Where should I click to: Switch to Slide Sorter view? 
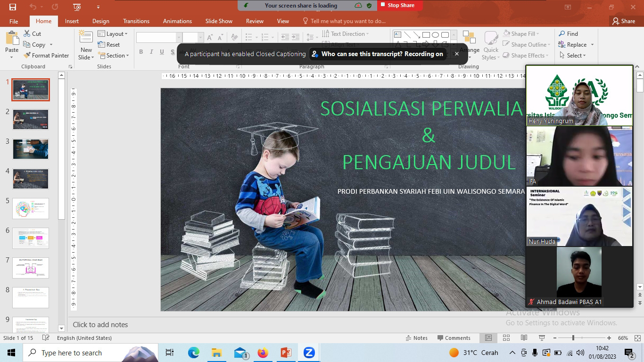coord(506,338)
